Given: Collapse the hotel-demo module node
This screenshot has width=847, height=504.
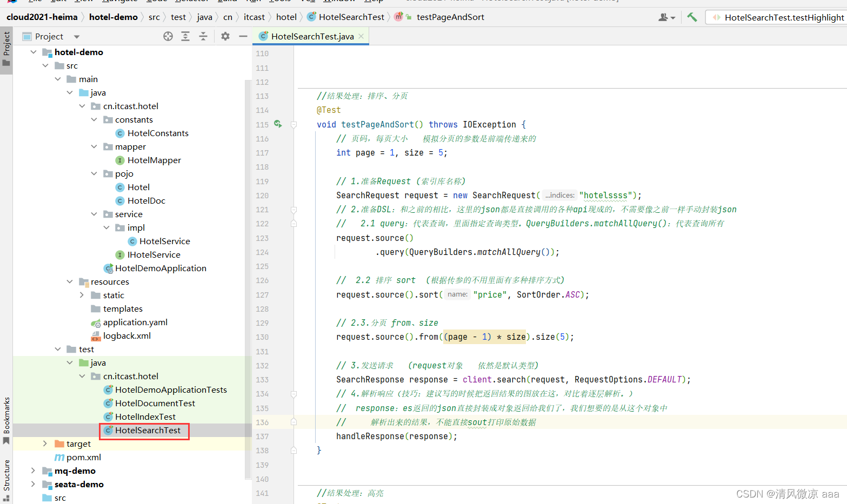Looking at the screenshot, I should (x=34, y=52).
